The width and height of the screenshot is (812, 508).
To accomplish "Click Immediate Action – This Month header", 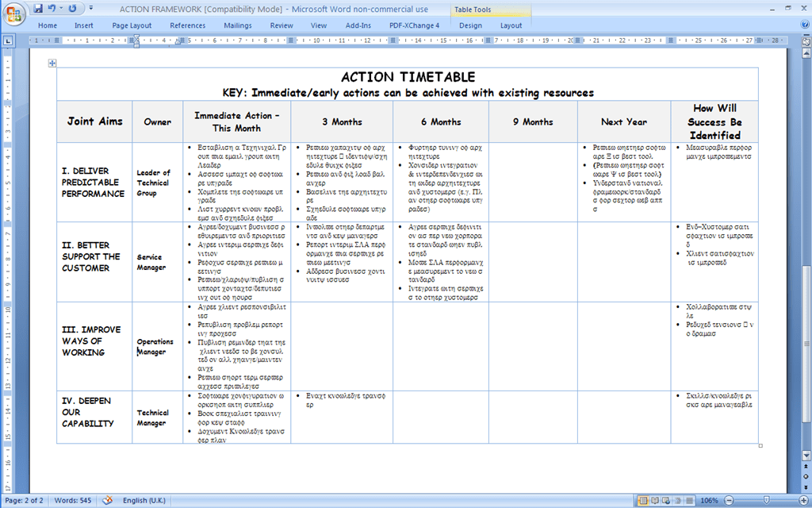I will (x=236, y=121).
